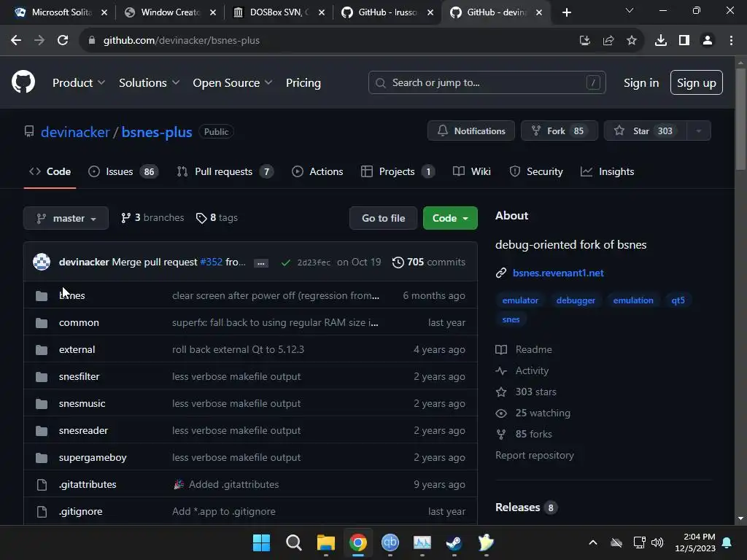This screenshot has width=747, height=560.
Task: Open the share icon in the address bar
Action: pyautogui.click(x=608, y=41)
